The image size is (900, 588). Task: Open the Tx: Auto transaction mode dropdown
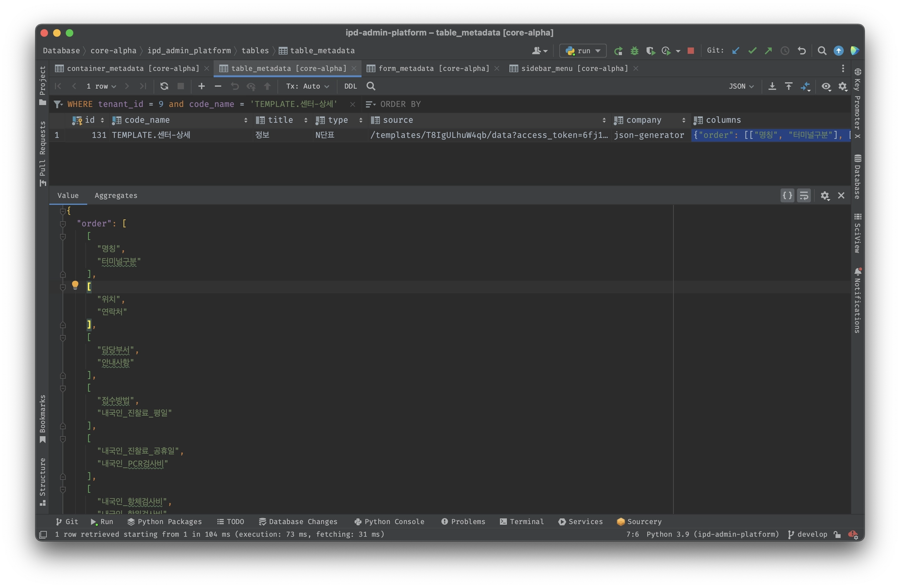307,86
